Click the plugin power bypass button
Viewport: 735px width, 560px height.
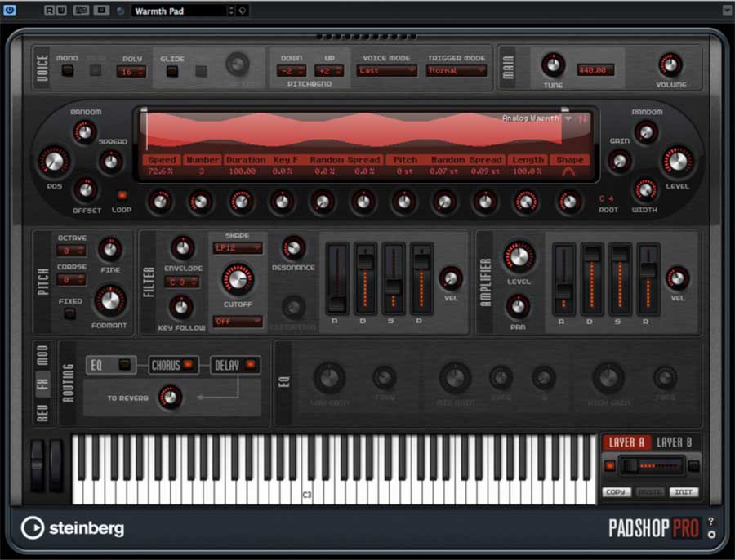pyautogui.click(x=9, y=10)
